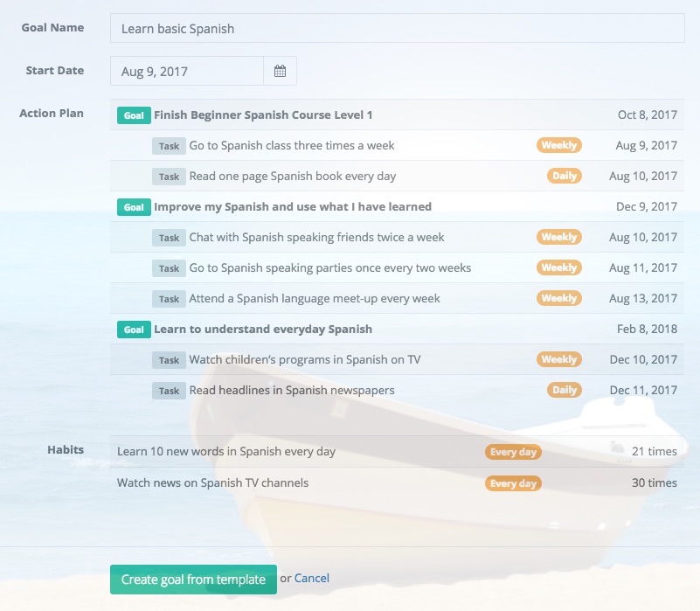
Task: Click the Task badge for Read one page Spanish book
Action: (x=168, y=177)
